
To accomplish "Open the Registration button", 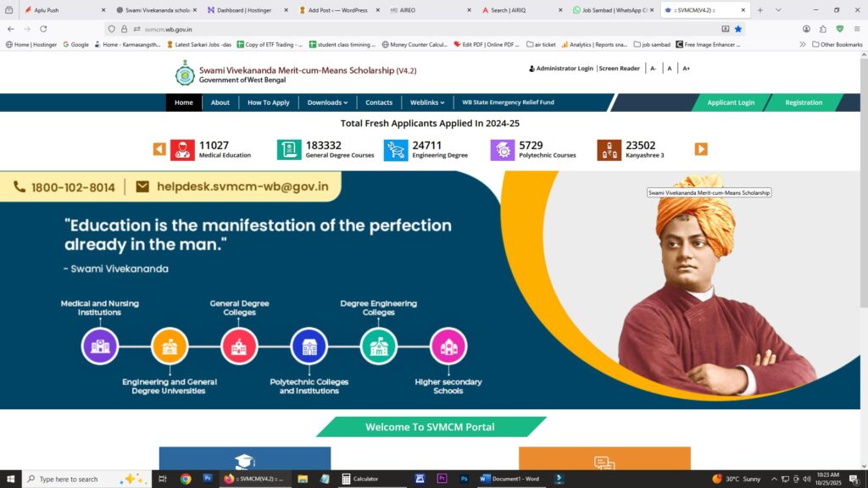I will pos(804,103).
